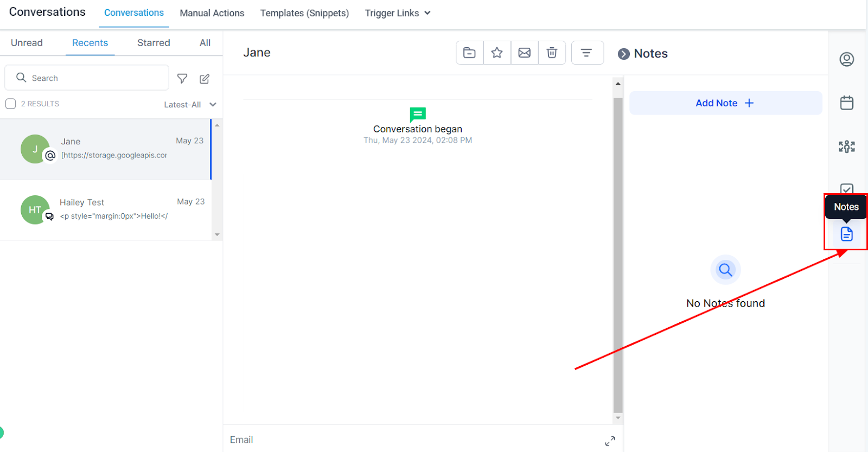Switch to the Conversations tab

coord(134,13)
